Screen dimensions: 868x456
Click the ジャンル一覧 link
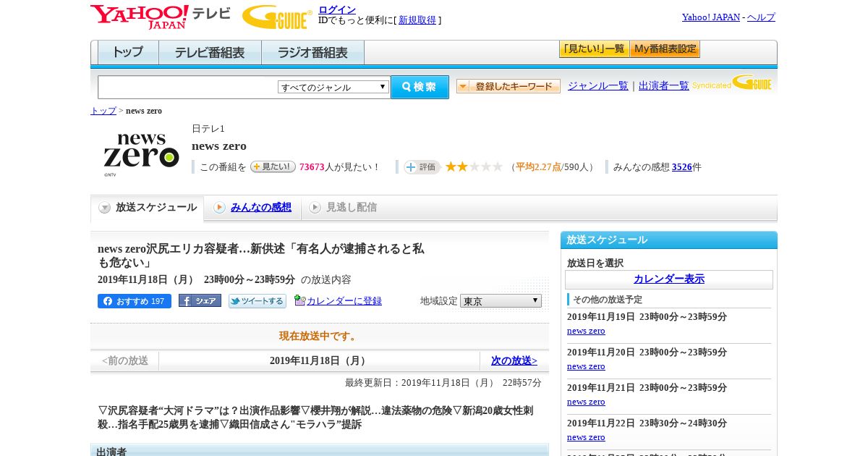(598, 86)
